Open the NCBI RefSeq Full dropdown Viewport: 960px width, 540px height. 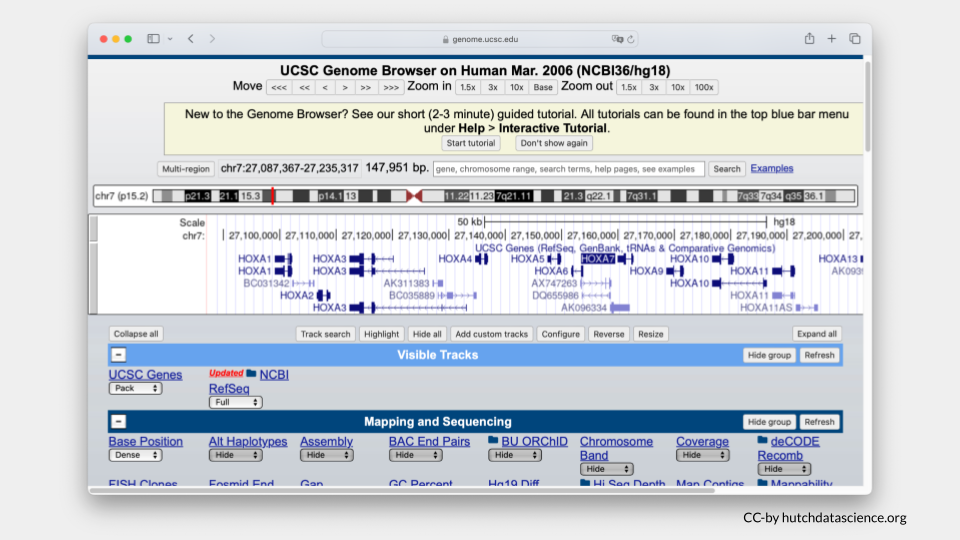[236, 402]
